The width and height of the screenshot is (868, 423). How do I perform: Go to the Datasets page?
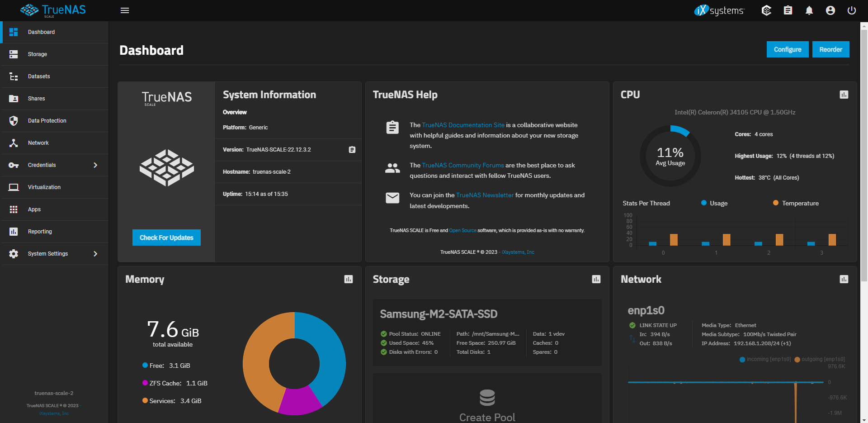click(39, 76)
